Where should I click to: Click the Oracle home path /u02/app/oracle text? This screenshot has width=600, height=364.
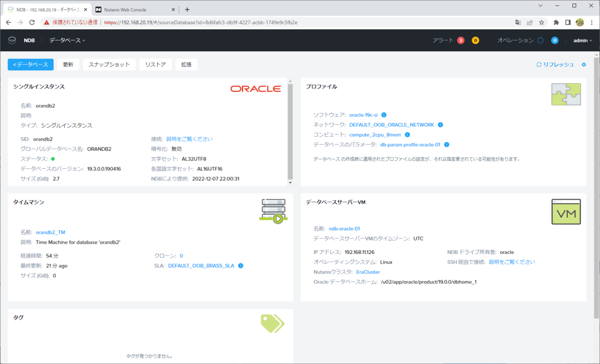click(428, 282)
